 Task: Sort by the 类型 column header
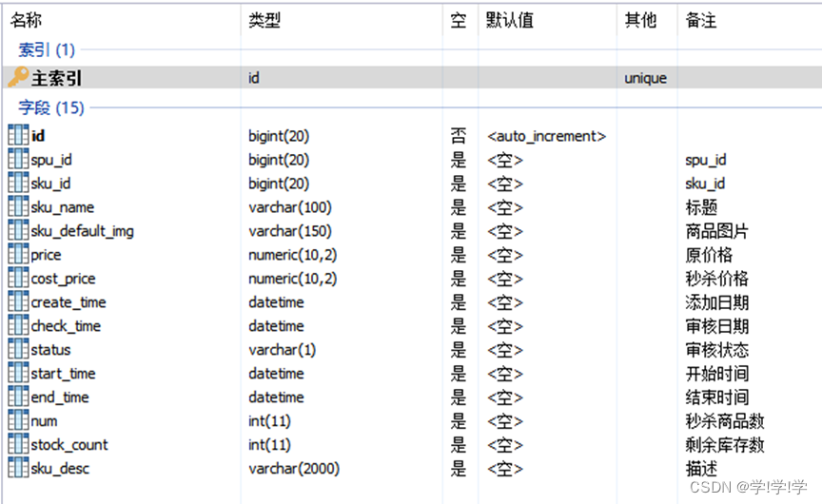click(264, 20)
